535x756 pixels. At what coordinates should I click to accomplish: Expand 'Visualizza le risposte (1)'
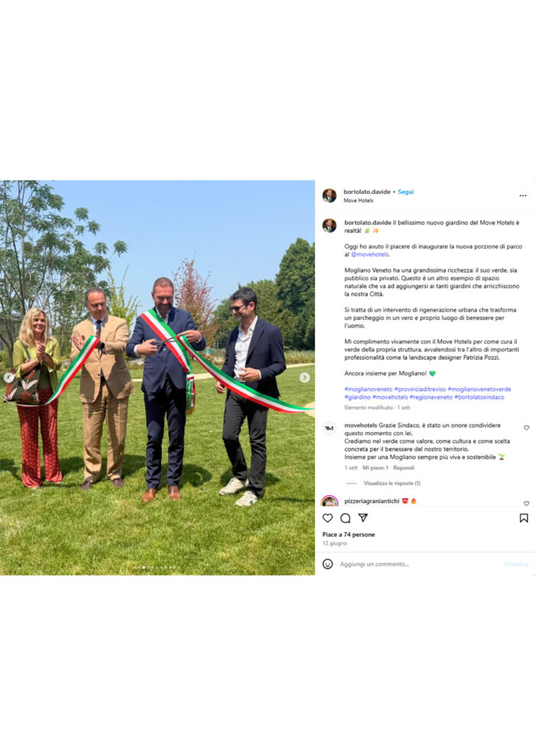392,483
